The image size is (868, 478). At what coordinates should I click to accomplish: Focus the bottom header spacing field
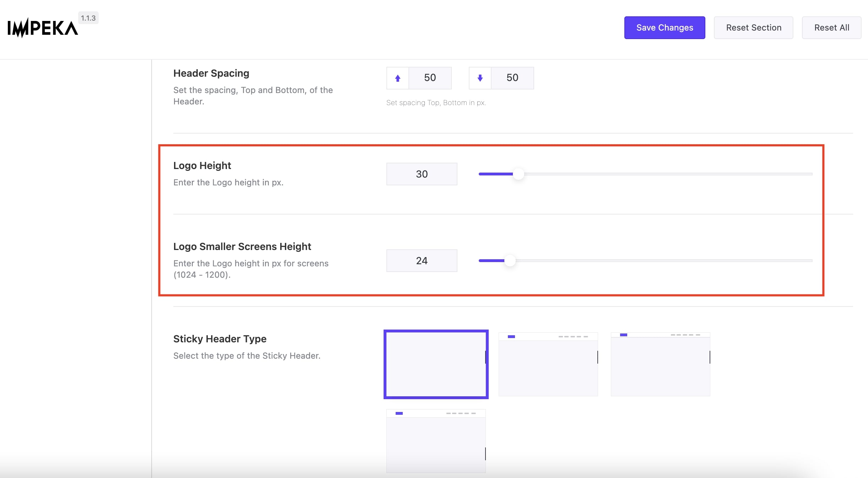tap(512, 78)
